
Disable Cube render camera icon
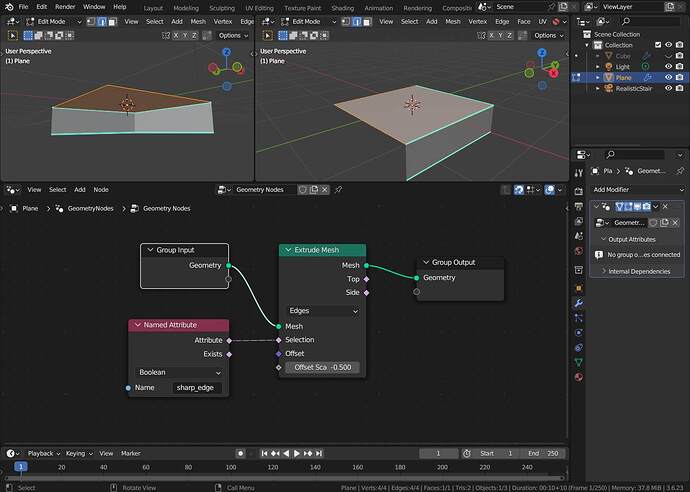pos(679,56)
